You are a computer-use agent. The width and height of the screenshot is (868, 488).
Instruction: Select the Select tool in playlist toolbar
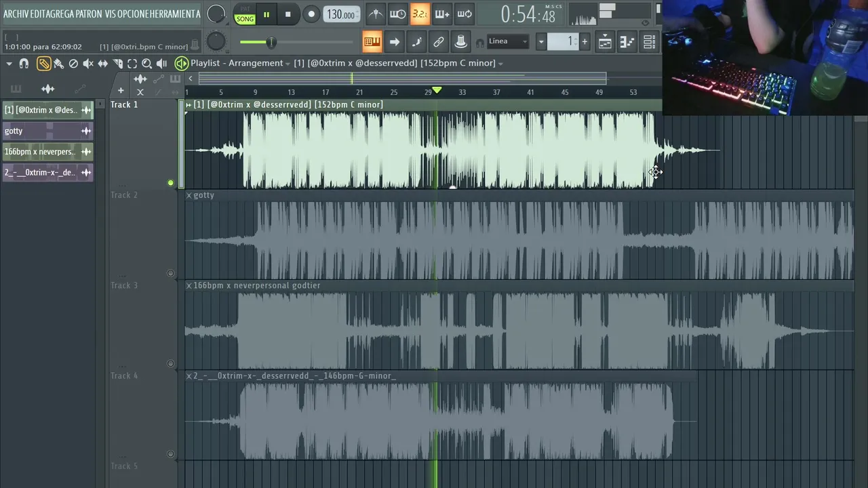pyautogui.click(x=132, y=64)
